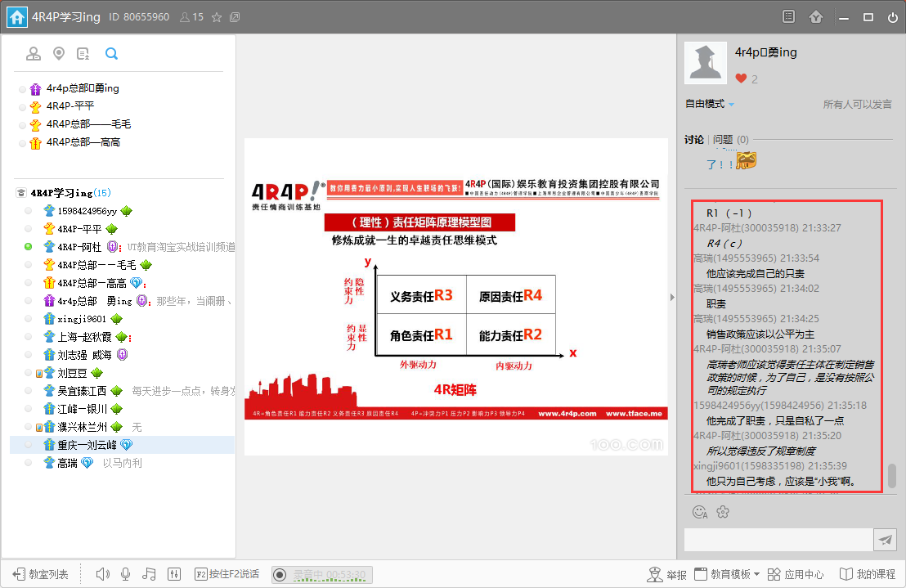This screenshot has width=906, height=588.
Task: Open 教室列表 classroom list
Action: pyautogui.click(x=40, y=574)
